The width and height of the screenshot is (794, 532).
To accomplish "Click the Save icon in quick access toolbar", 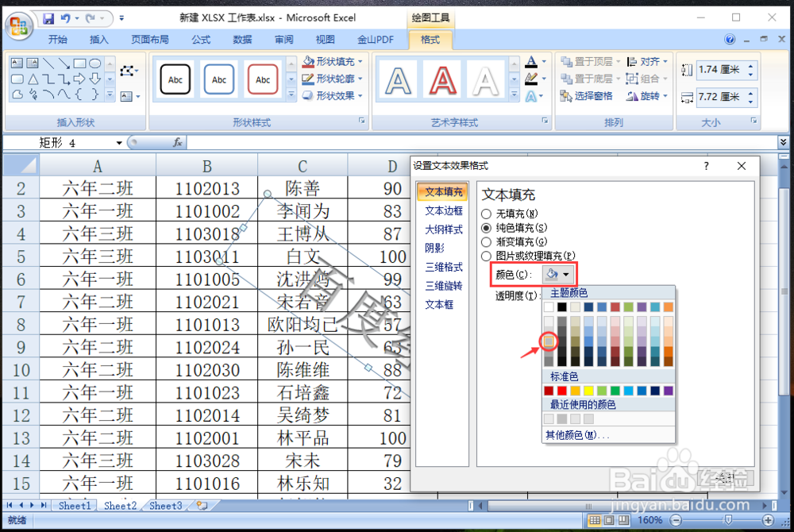I will pos(48,19).
